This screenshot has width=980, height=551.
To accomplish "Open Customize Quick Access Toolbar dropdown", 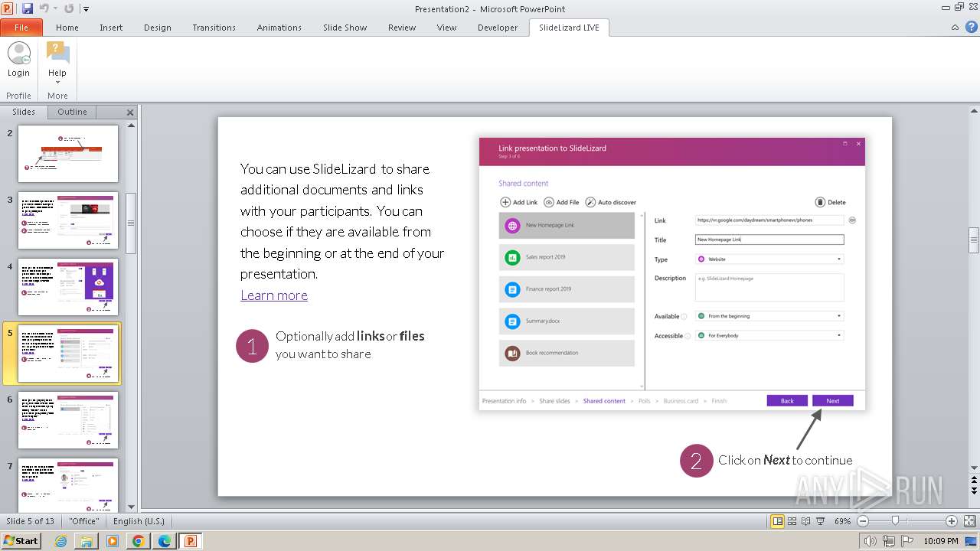I will (86, 9).
